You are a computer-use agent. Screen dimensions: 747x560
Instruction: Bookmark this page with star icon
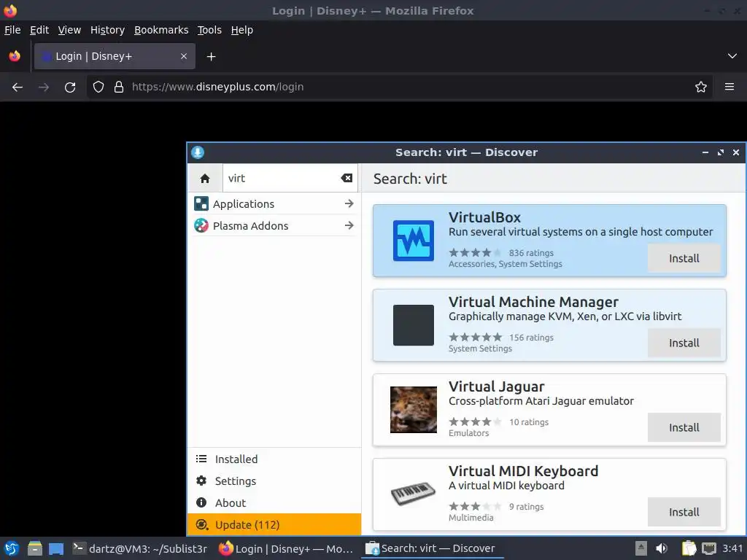pos(700,87)
